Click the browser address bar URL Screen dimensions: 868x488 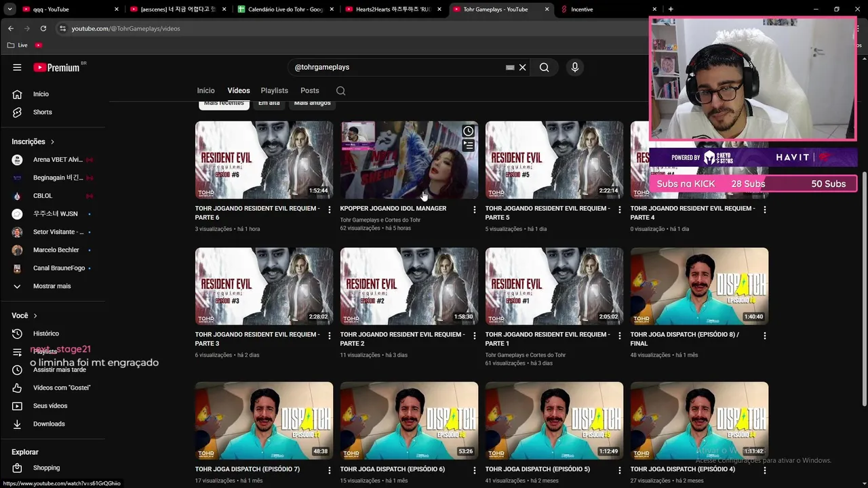tap(126, 28)
